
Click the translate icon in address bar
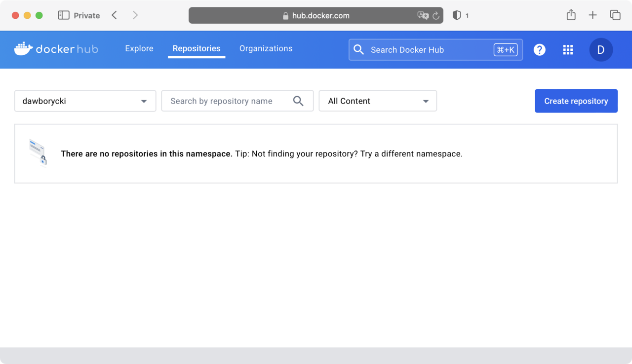pos(423,16)
